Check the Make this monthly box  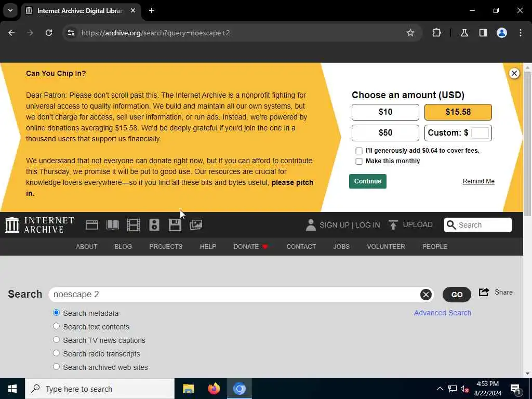coord(358,161)
